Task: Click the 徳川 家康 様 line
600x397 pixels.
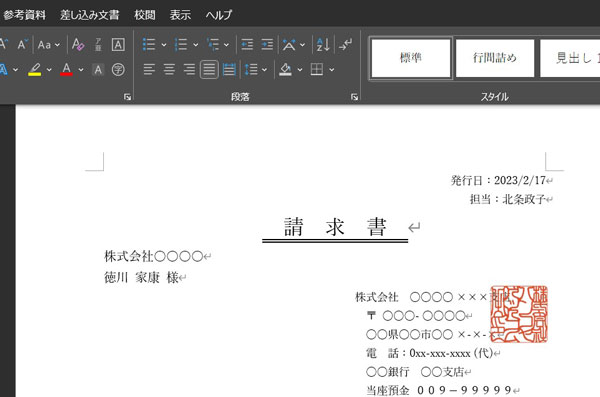Action: 141,278
